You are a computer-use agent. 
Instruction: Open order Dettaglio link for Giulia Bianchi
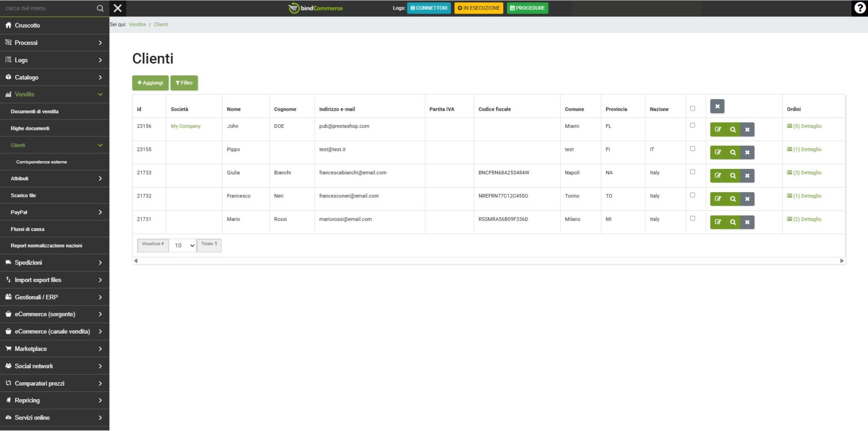point(807,173)
